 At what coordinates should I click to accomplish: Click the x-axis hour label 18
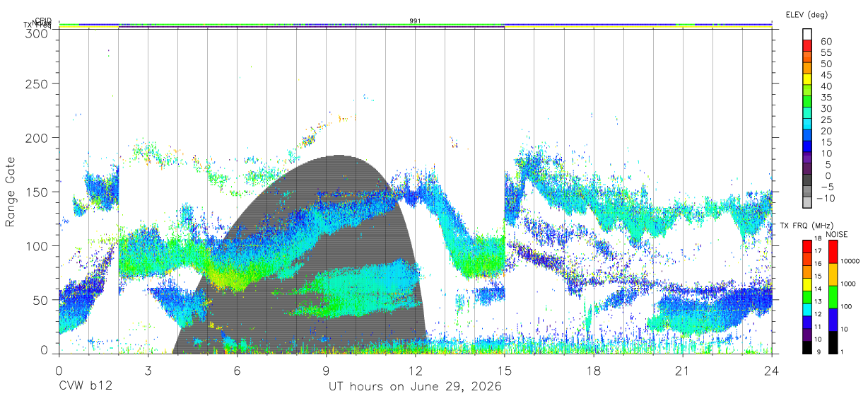pos(593,369)
